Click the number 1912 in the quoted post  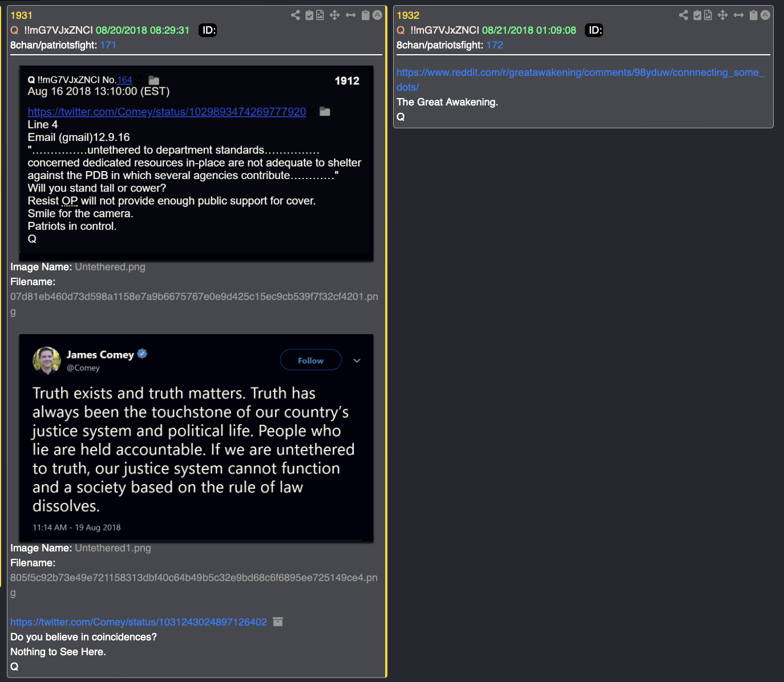click(x=347, y=81)
